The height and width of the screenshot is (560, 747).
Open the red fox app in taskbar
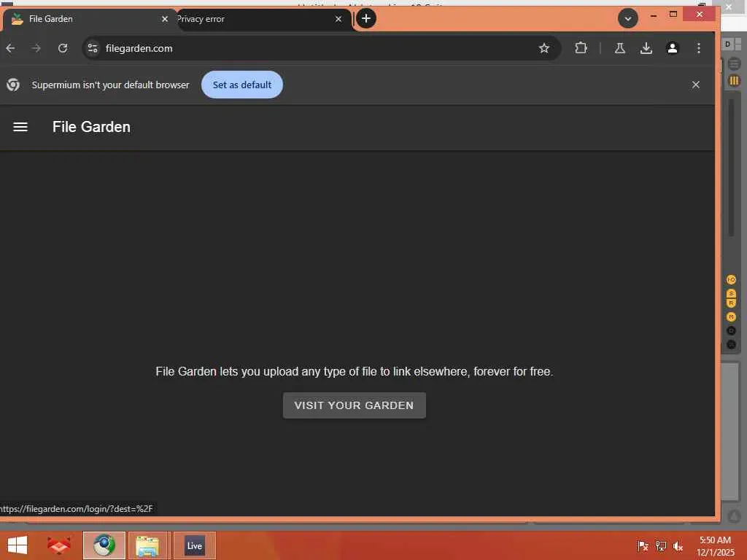coord(59,545)
